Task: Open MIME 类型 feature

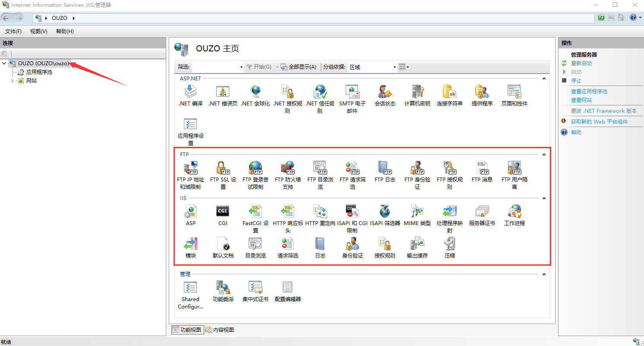Action: point(417,215)
